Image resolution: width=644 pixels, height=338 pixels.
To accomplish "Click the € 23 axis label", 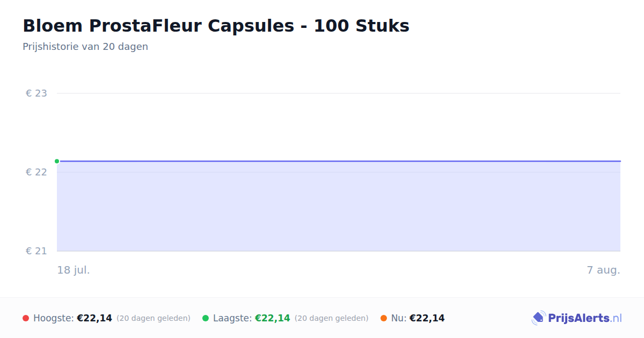I will tap(36, 93).
